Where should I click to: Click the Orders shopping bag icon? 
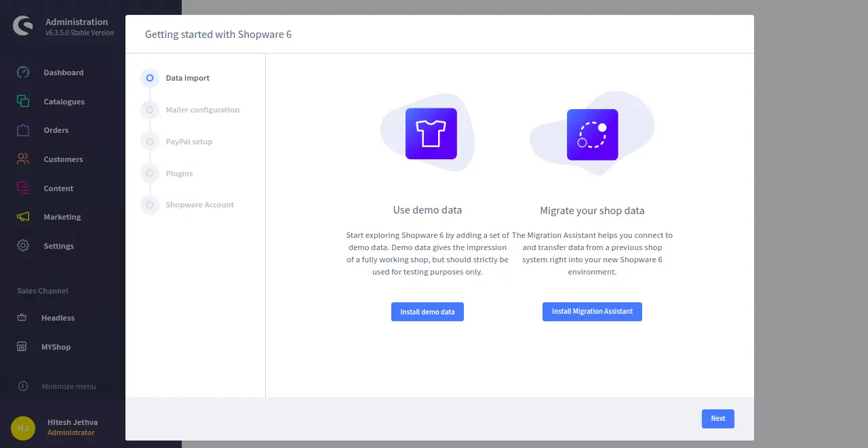click(x=23, y=130)
